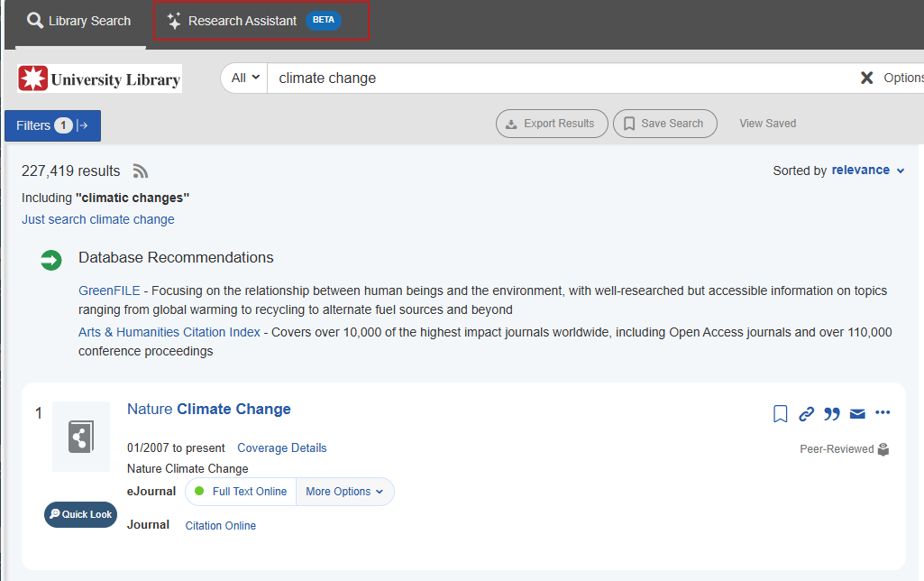This screenshot has height=581, width=924.
Task: Open the All search scope dropdown
Action: [x=245, y=78]
